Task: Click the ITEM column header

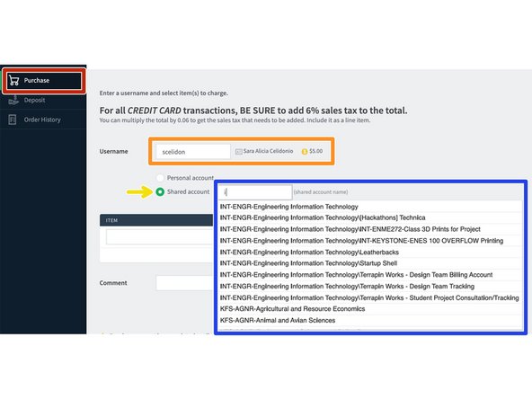Action: pos(156,220)
